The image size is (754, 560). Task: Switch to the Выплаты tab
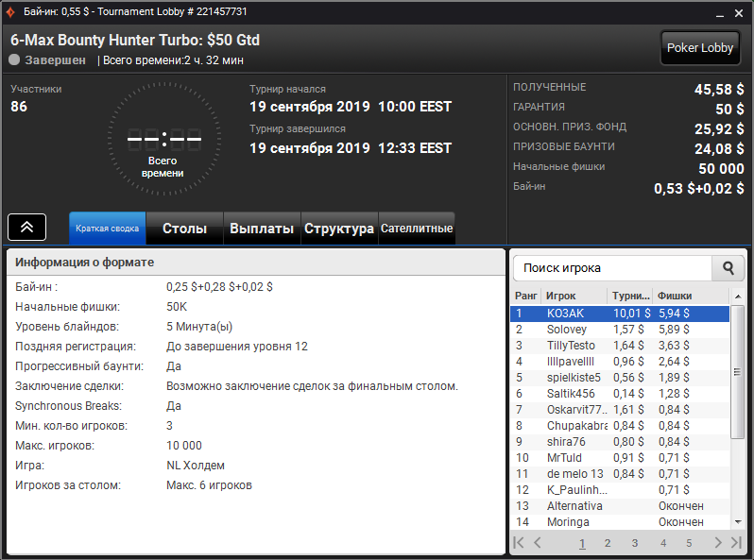tap(262, 229)
